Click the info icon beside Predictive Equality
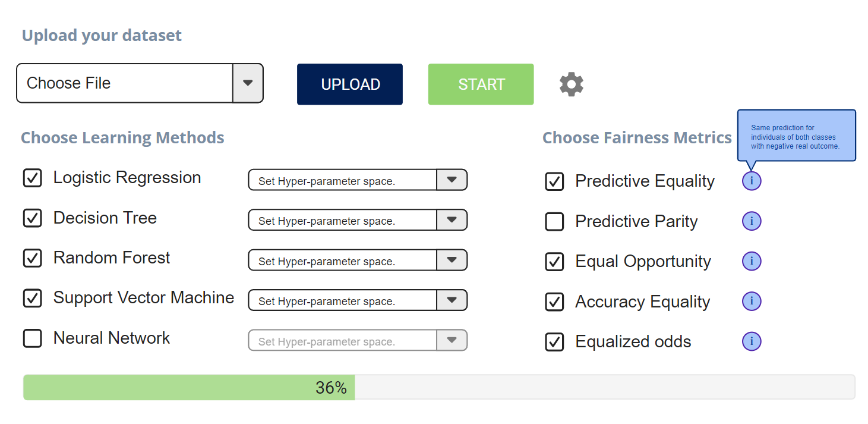 752,181
